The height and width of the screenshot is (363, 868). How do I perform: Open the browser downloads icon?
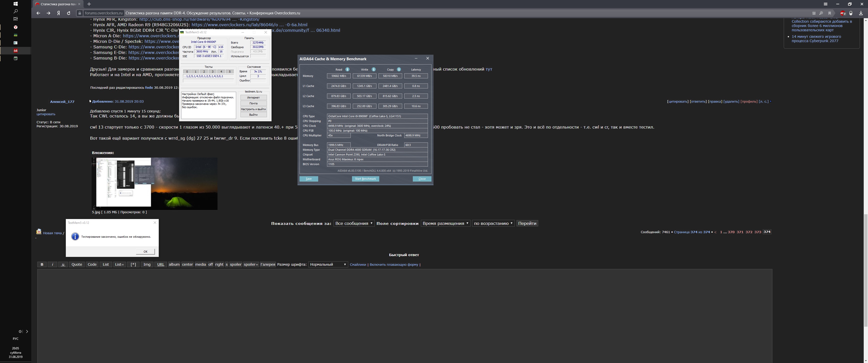pos(861,13)
